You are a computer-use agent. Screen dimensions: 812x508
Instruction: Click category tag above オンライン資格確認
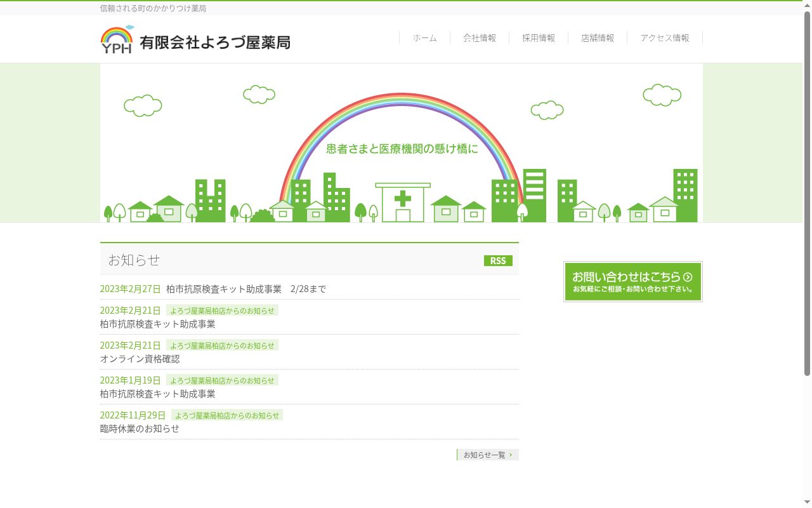[222, 345]
